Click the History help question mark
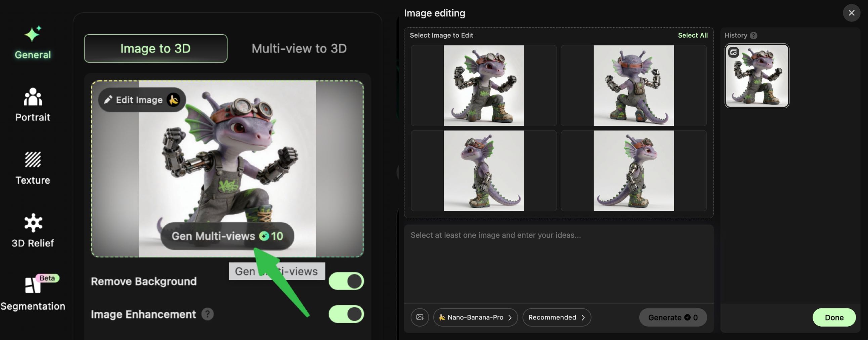 click(753, 35)
